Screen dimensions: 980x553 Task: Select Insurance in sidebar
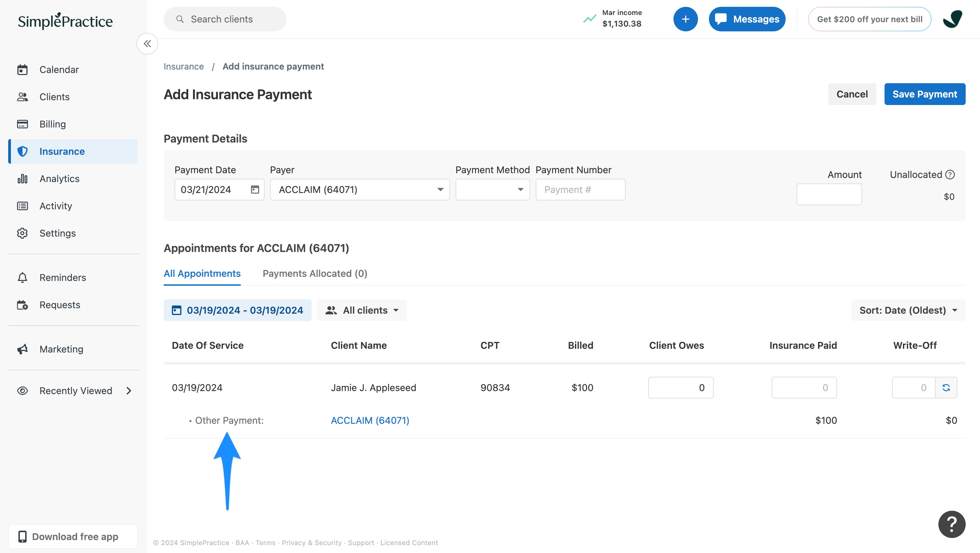[x=73, y=151]
